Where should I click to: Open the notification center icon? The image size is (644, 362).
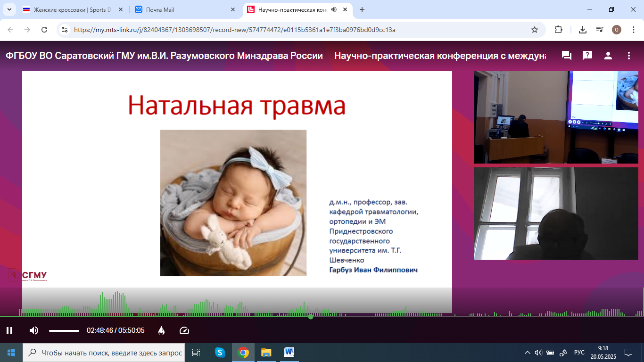[x=628, y=353]
